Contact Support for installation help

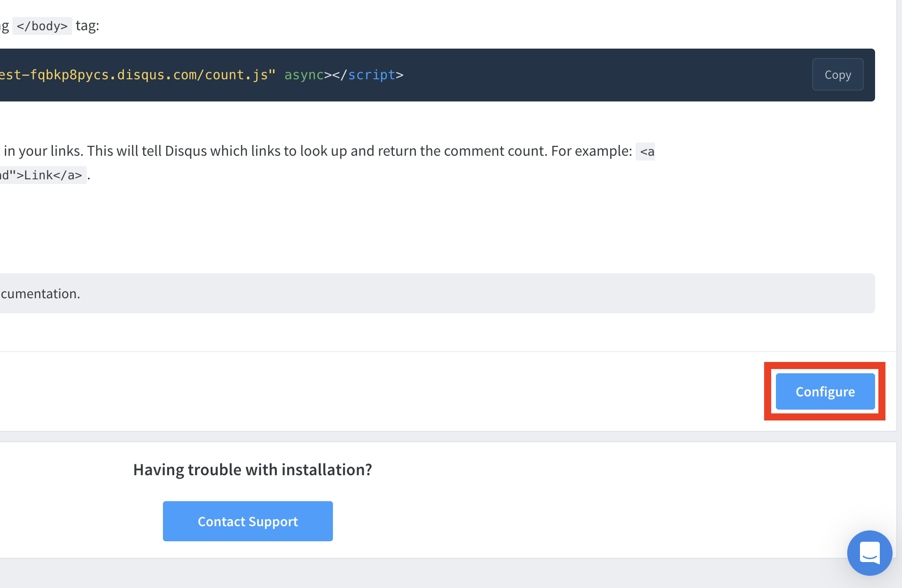(x=248, y=521)
